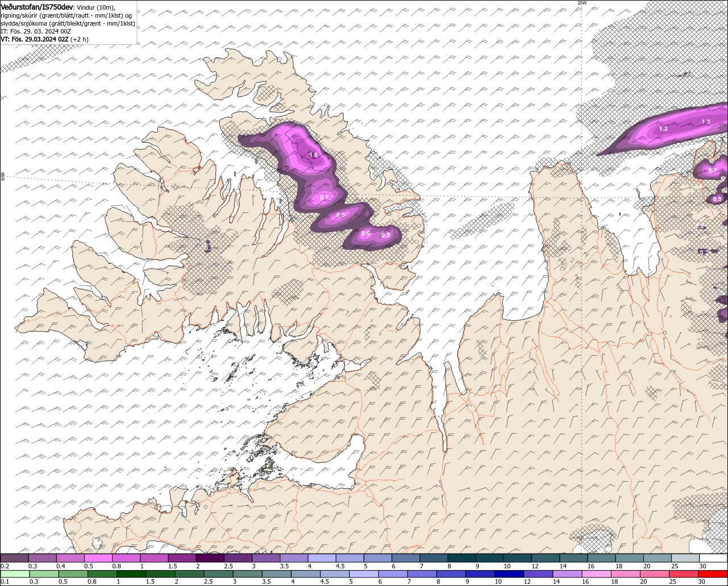Click the '1.6' precipitation value on the map
This screenshot has height=586, width=728.
coord(313,155)
